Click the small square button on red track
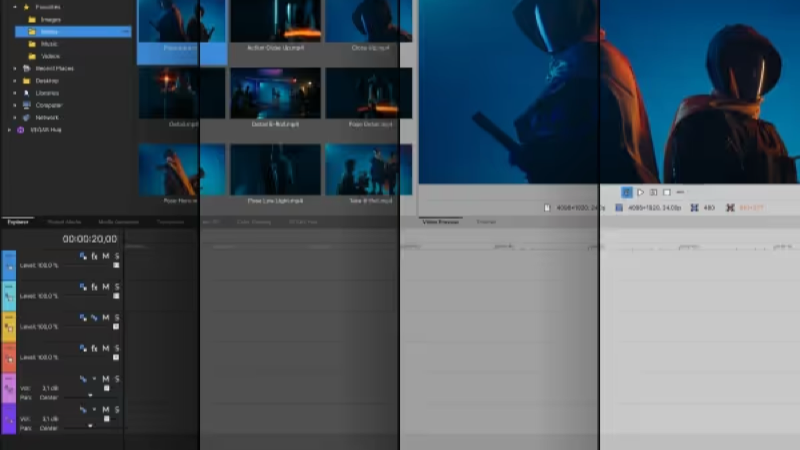The image size is (800, 450). (x=116, y=357)
